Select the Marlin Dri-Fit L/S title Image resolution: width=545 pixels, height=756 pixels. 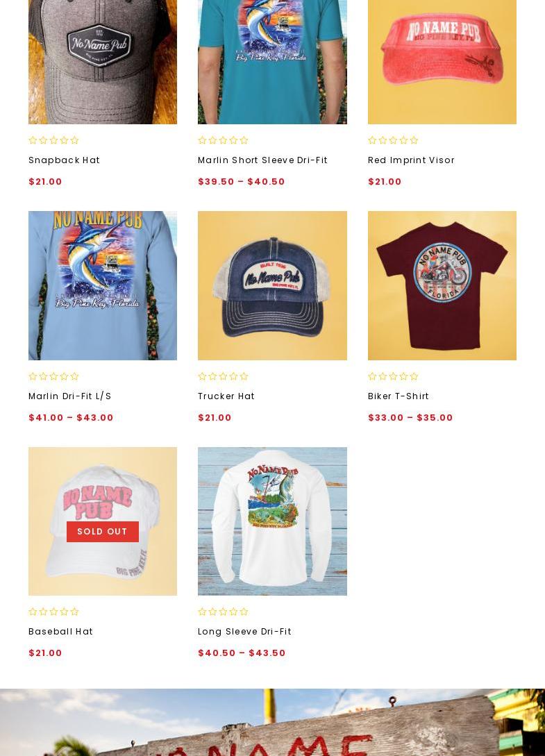(x=70, y=396)
